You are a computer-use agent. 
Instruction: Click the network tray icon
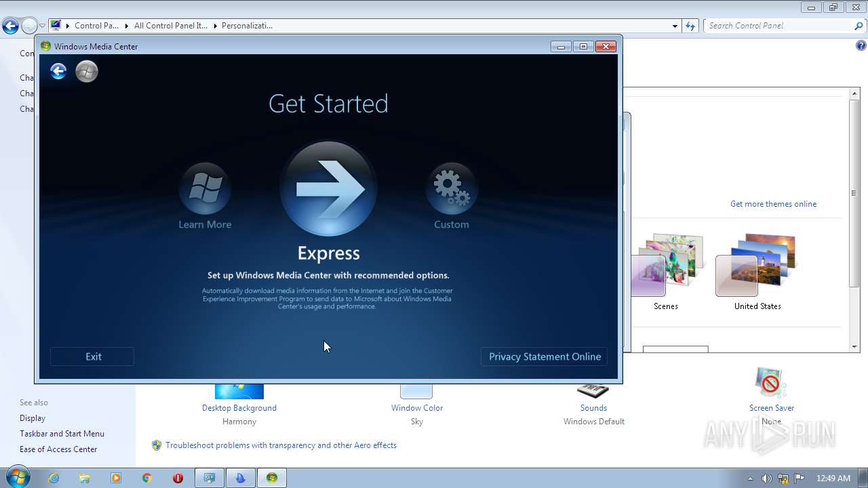pyautogui.click(x=783, y=479)
